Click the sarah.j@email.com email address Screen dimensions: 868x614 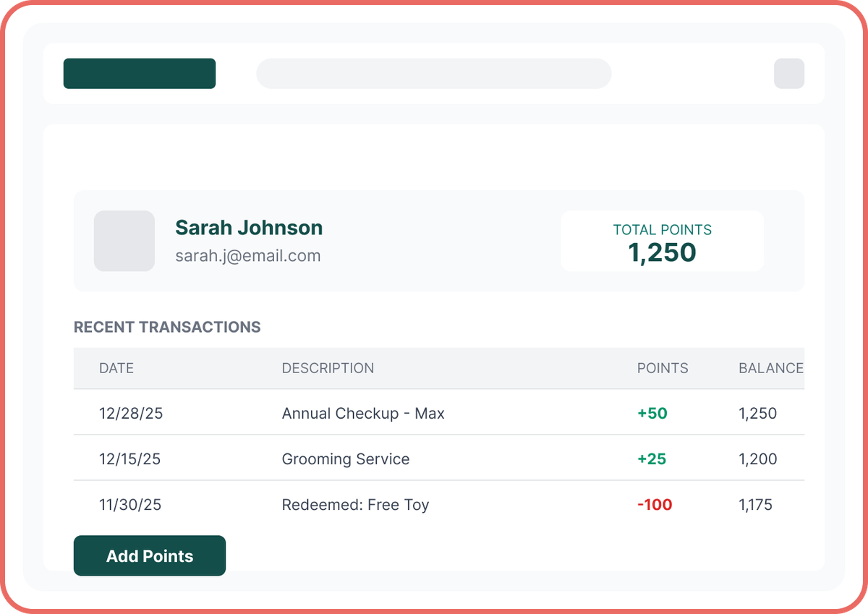click(x=248, y=255)
